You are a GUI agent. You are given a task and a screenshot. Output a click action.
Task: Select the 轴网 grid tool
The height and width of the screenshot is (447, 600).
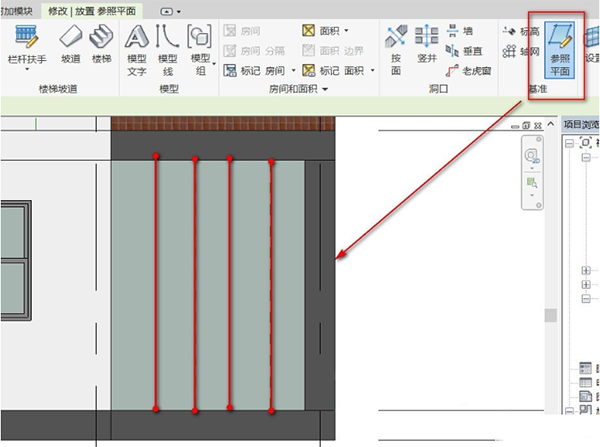pos(521,51)
